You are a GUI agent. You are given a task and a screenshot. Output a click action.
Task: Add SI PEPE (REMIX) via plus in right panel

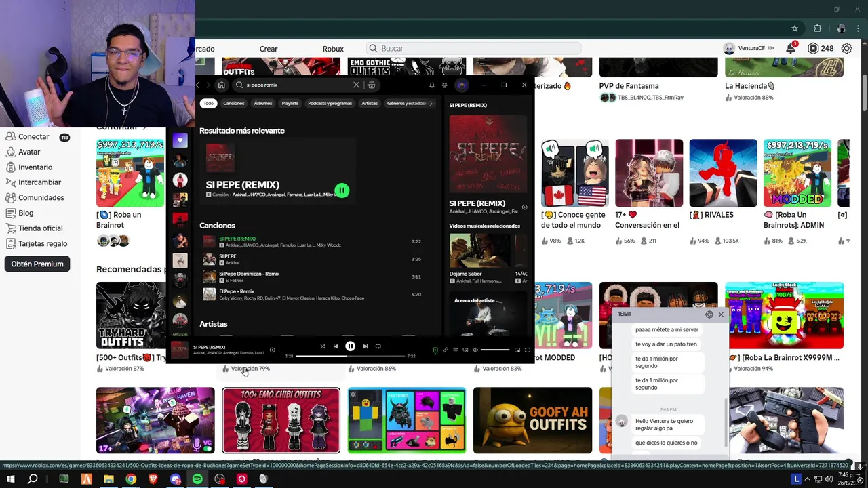pyautogui.click(x=524, y=207)
